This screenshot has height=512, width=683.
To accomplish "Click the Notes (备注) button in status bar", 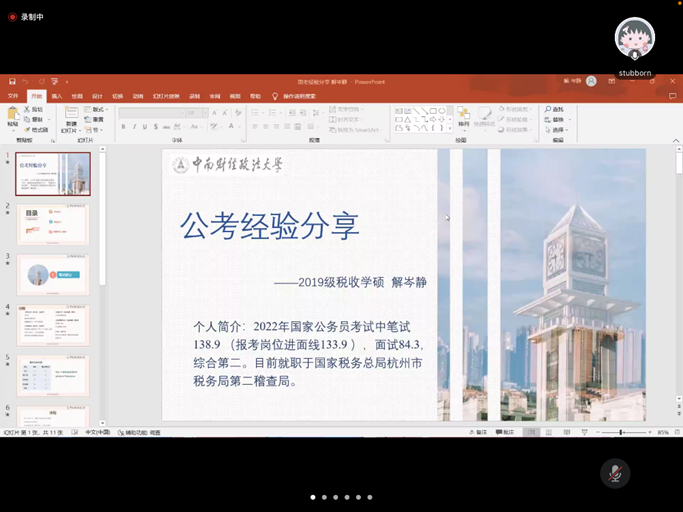I will 478,432.
